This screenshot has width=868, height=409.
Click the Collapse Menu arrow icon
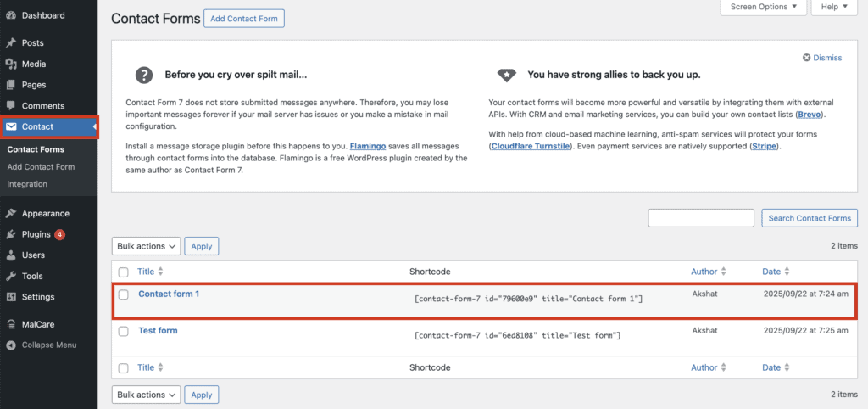11,345
